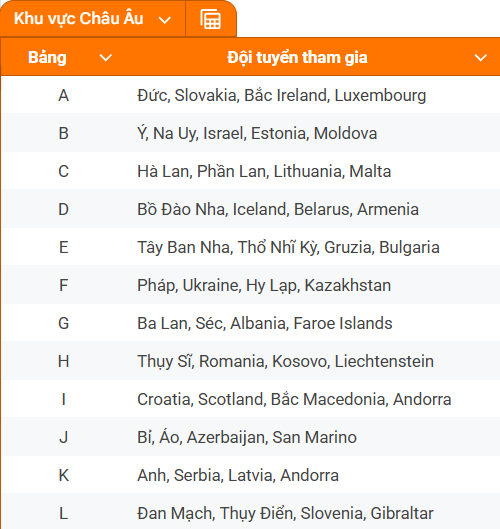Screen dimensions: 500x529
Task: Open the Đội tuyển tham gia column chevron
Action: tap(480, 58)
